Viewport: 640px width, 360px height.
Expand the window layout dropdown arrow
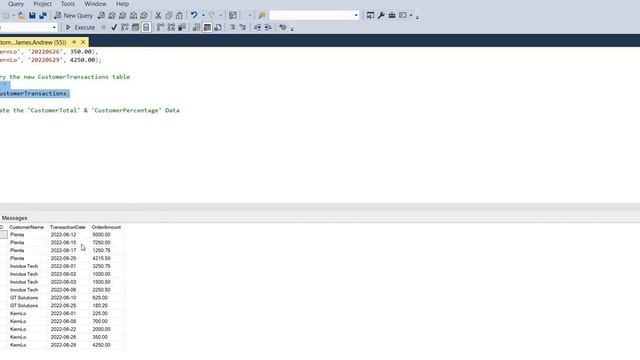(x=411, y=16)
